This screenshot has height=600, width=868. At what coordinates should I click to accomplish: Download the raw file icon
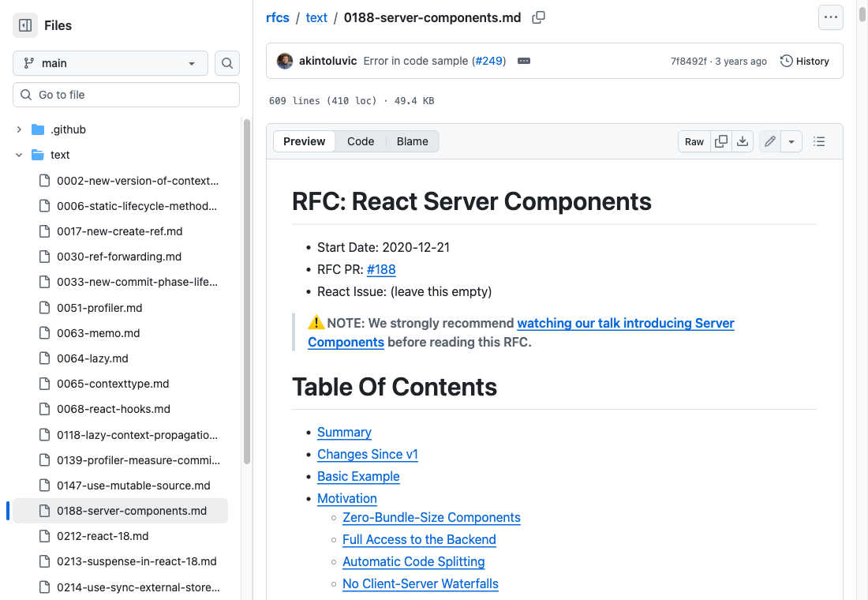[743, 141]
